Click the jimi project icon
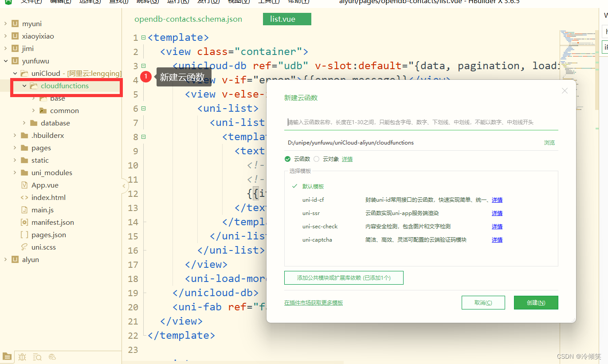 (15, 48)
